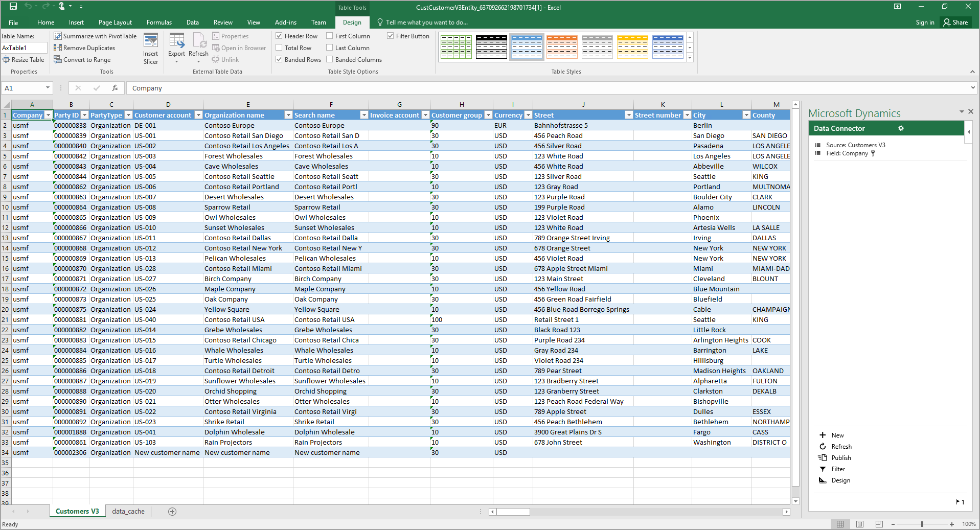This screenshot has height=530, width=980.
Task: Click the Customers V3 sheet tab
Action: click(x=77, y=511)
